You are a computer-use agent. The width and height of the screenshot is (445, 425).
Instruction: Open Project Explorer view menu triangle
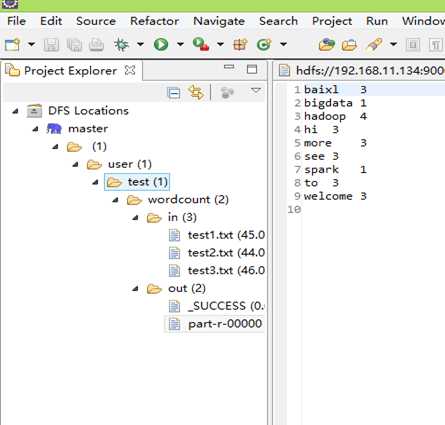tap(256, 90)
